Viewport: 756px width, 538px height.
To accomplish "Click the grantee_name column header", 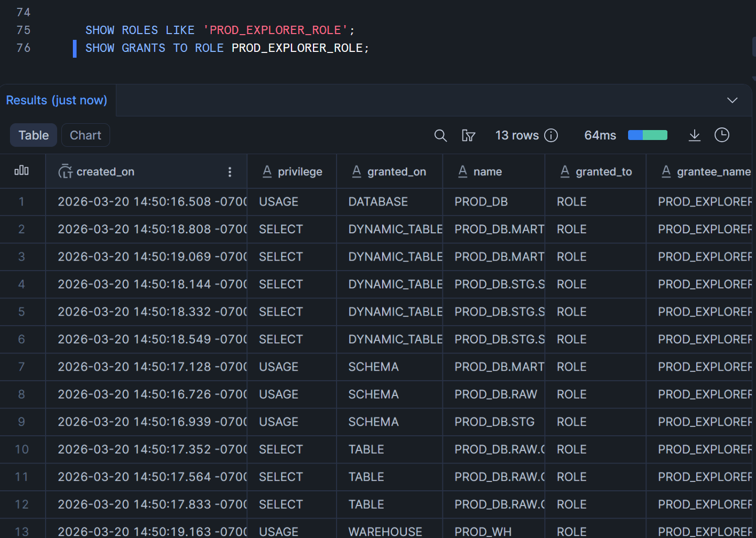I will [713, 171].
